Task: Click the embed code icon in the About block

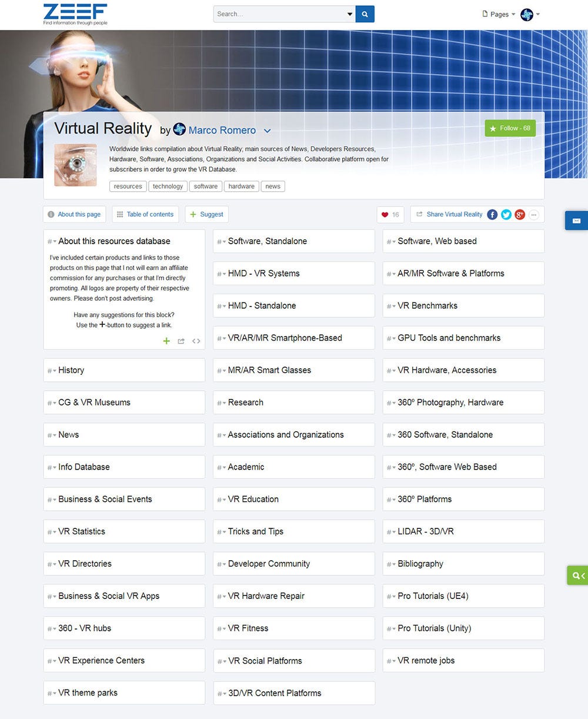Action: click(196, 341)
